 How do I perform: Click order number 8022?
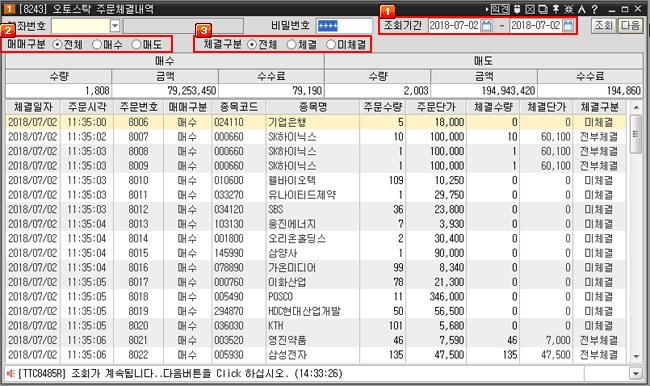(x=138, y=354)
